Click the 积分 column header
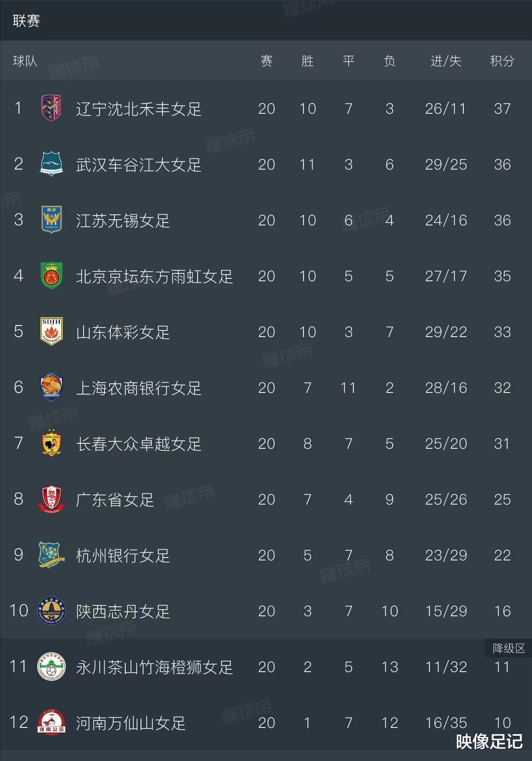Screen dimensions: 532x761 502,61
